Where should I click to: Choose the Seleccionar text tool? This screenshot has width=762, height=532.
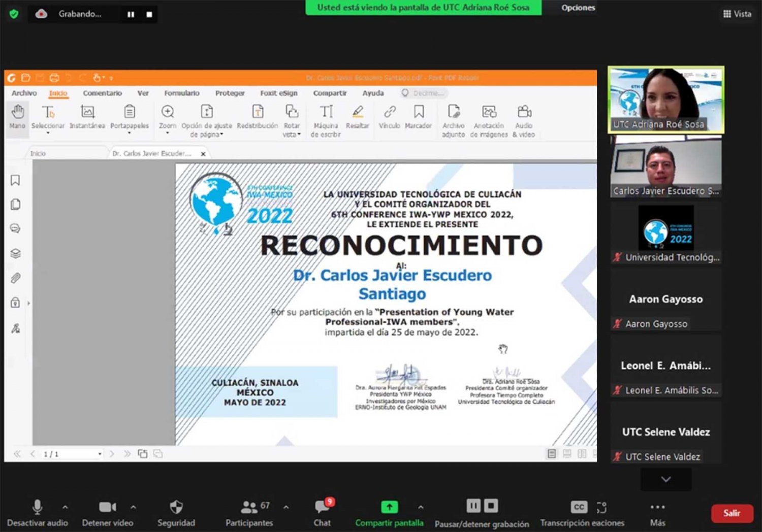[48, 118]
